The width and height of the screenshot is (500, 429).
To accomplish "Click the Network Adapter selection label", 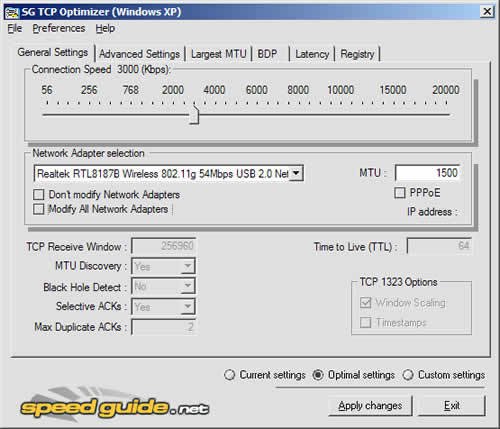I will [x=88, y=153].
